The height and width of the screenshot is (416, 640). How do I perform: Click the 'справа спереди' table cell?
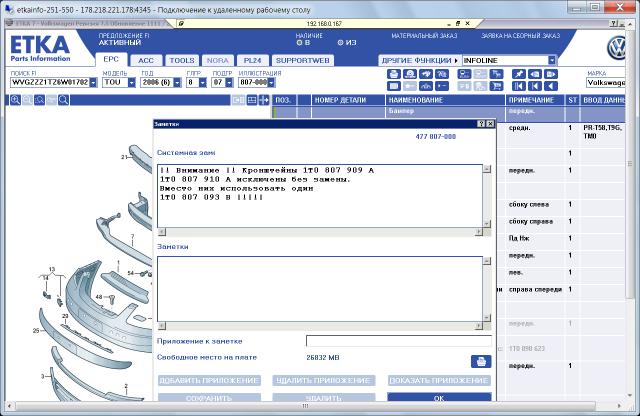click(535, 289)
